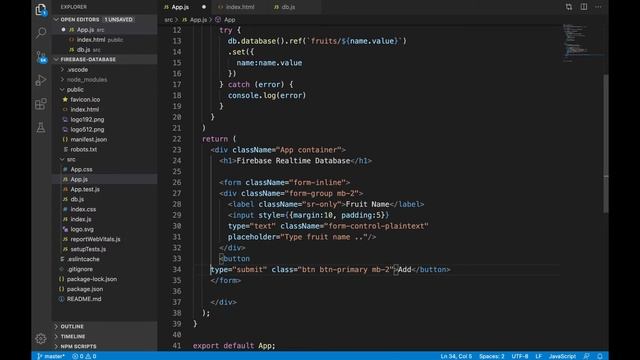Click App.js in the breadcrumb path
The height and width of the screenshot is (360, 640).
[x=195, y=20]
